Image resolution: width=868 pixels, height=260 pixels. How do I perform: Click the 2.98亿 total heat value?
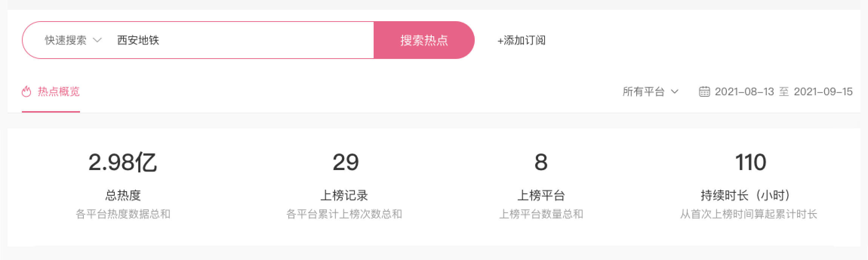pos(123,162)
